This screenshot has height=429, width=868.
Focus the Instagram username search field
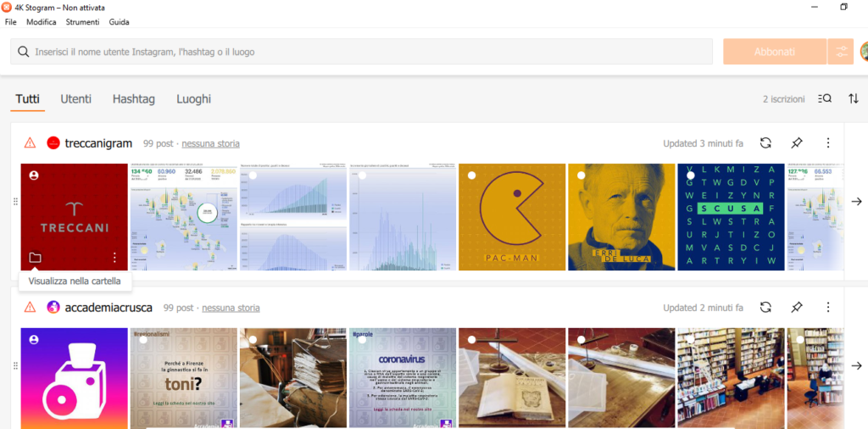pos(361,52)
